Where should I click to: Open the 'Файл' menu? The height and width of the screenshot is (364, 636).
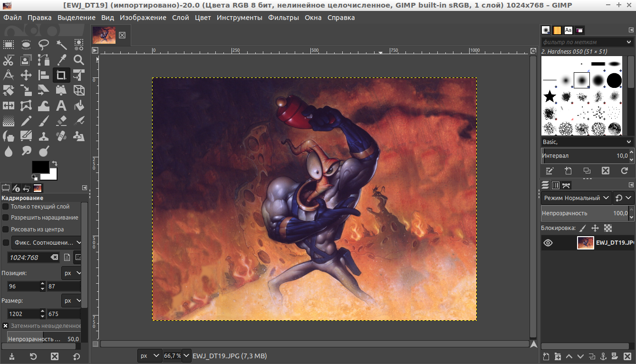pyautogui.click(x=12, y=18)
